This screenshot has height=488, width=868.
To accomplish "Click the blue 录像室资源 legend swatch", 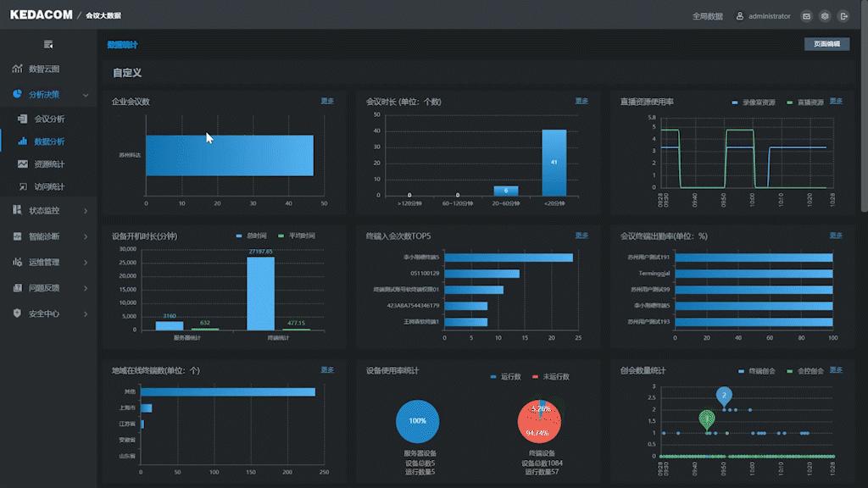I will [736, 103].
